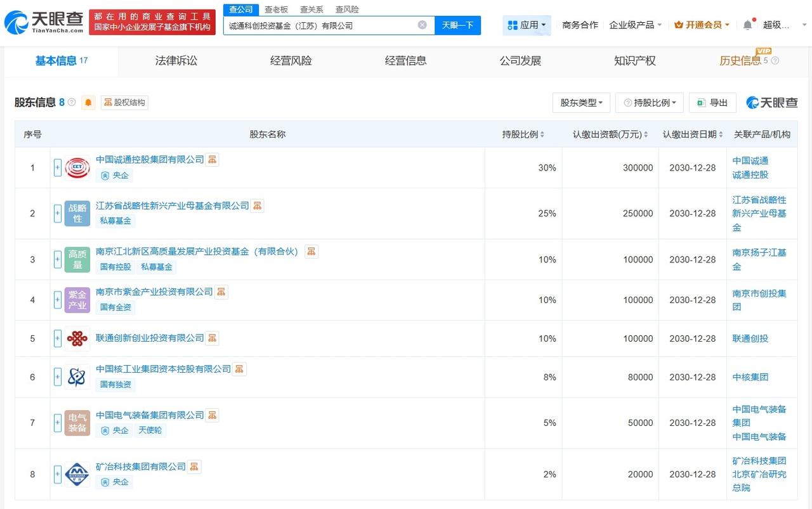
Task: Expand shareholder row for 联通创新创业投资有限公司
Action: pos(57,338)
